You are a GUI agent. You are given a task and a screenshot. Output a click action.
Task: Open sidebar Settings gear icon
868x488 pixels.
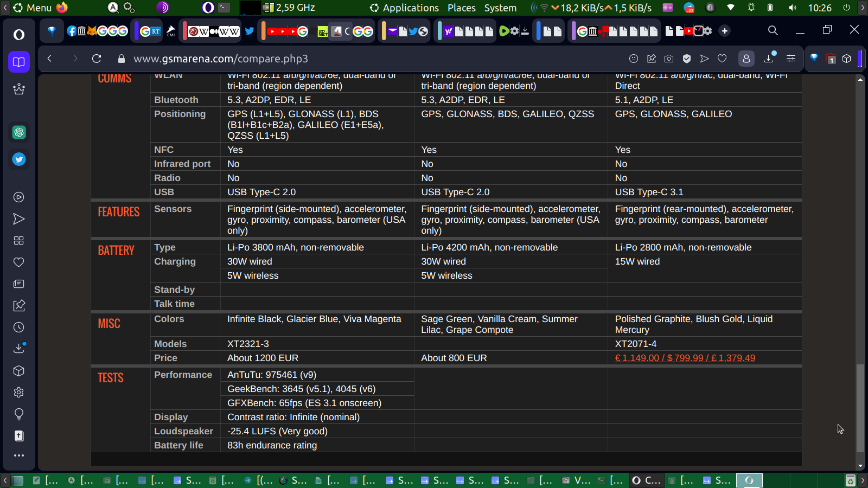click(x=19, y=393)
